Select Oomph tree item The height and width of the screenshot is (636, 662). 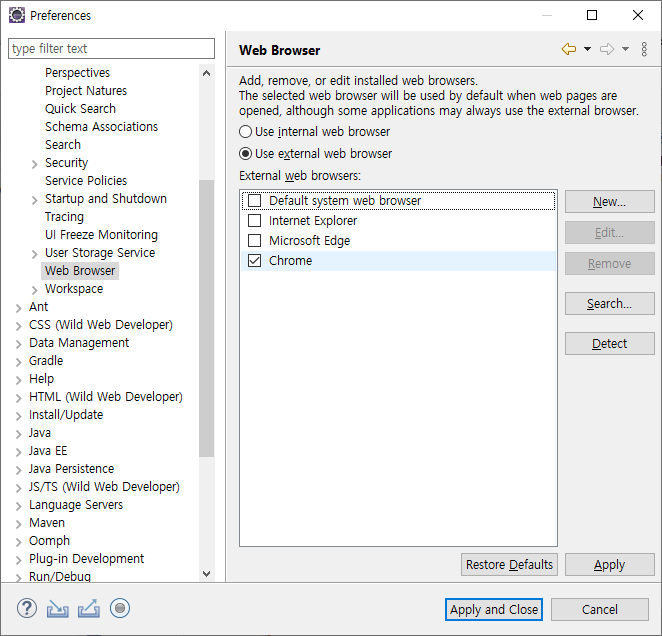click(x=49, y=541)
